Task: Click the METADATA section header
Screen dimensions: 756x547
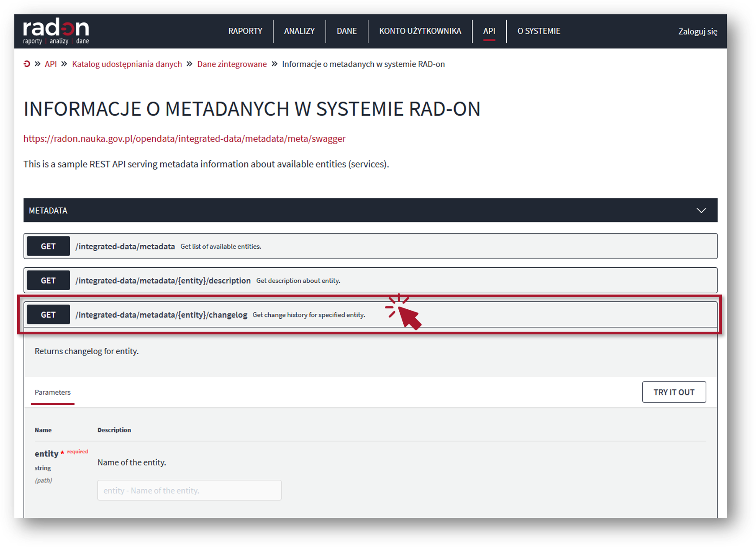Action: [371, 210]
